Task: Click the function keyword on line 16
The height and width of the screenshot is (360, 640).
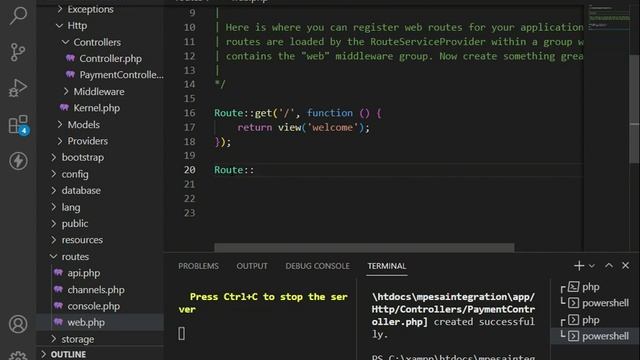Action: pyautogui.click(x=330, y=113)
